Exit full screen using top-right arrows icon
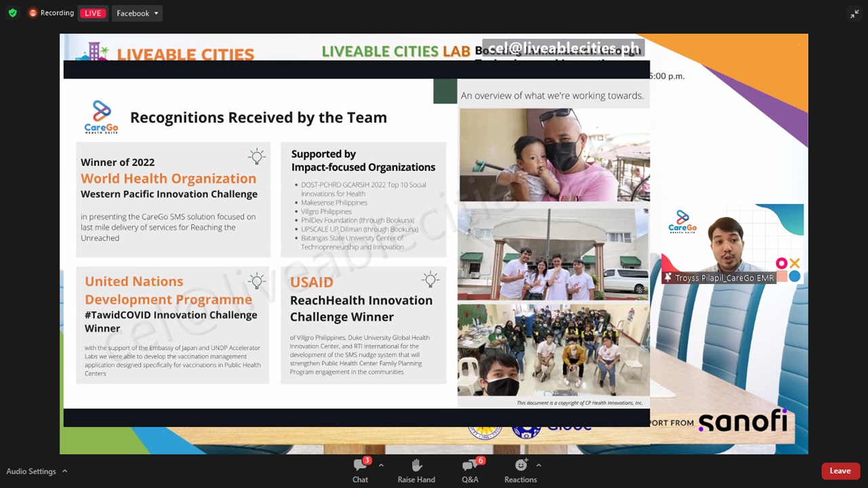Screen dimensions: 868x488 (854, 14)
